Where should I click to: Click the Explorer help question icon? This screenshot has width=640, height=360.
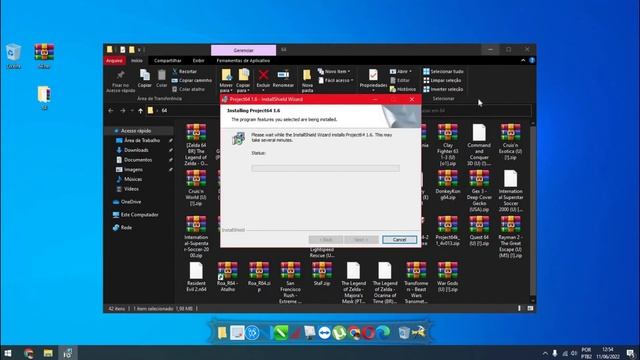(532, 60)
